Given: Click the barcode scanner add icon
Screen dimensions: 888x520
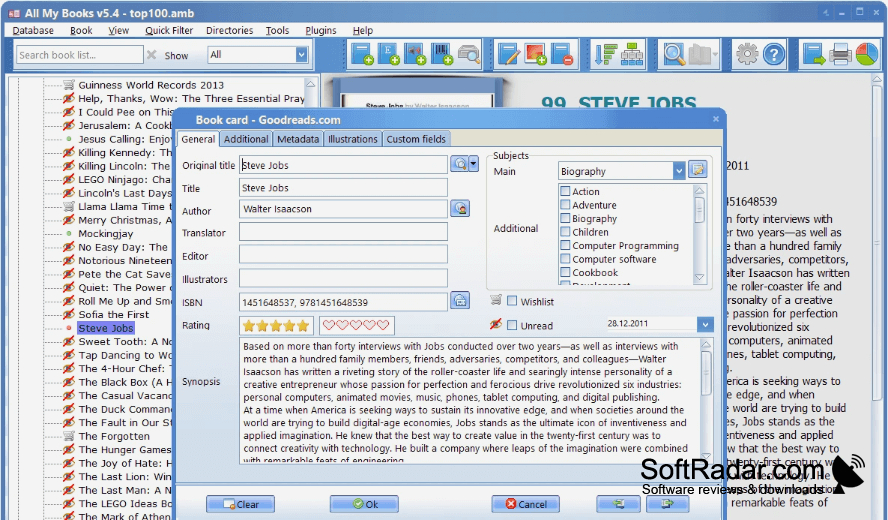Looking at the screenshot, I should [441, 54].
